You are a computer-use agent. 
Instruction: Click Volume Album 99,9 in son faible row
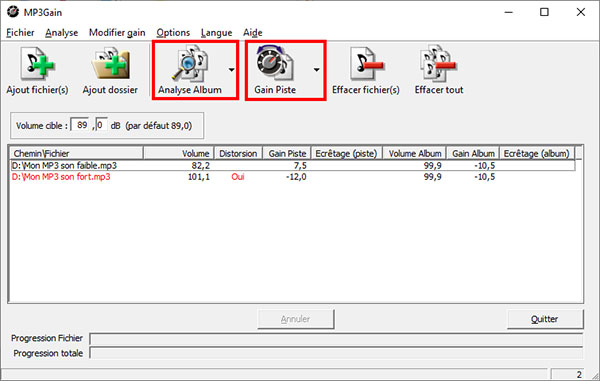[432, 166]
